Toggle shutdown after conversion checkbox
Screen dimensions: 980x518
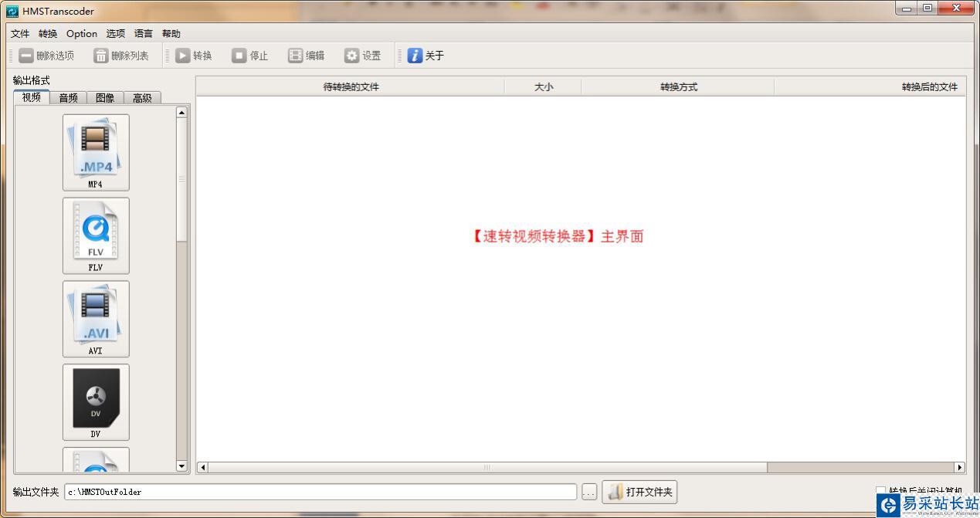[880, 491]
